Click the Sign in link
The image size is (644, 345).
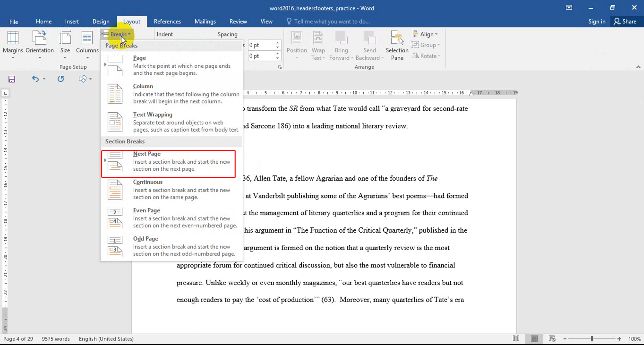tap(597, 21)
